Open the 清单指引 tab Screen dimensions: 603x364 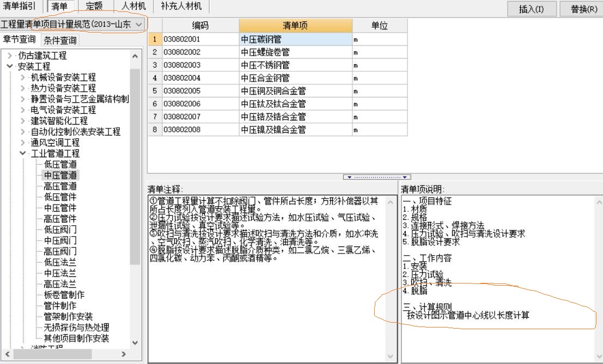(x=19, y=6)
